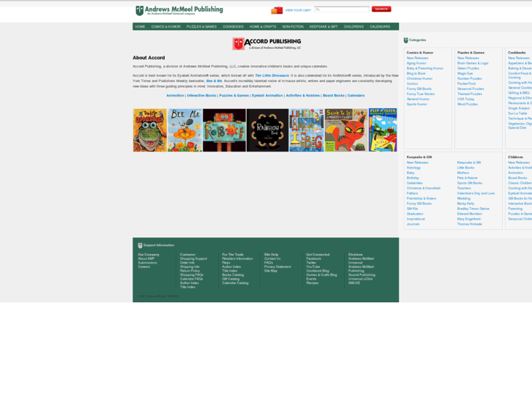The width and height of the screenshot is (532, 399).
Task: Click the View Your Cart link
Action: pos(298,10)
